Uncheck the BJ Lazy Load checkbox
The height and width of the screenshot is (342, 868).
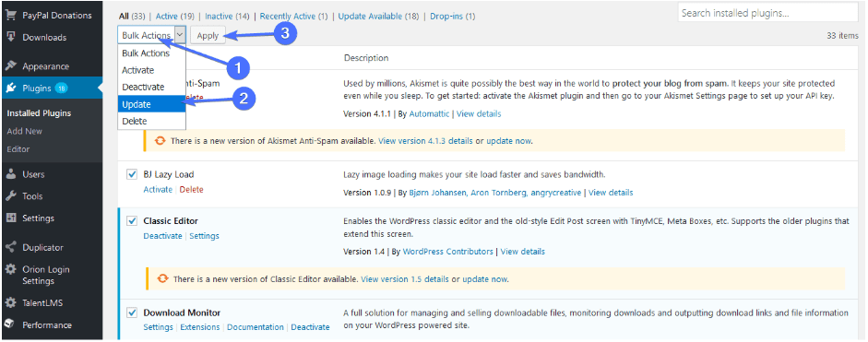[x=132, y=174]
